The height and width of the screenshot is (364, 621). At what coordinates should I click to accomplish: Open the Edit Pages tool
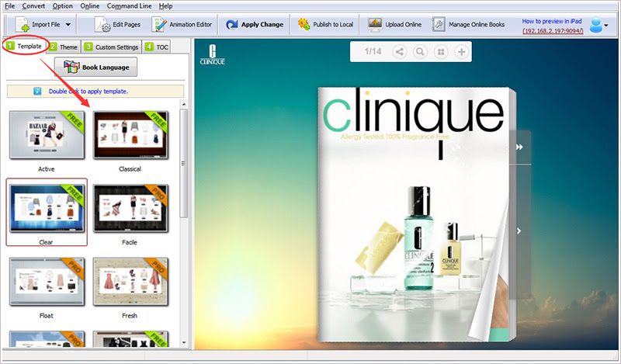[x=117, y=25]
